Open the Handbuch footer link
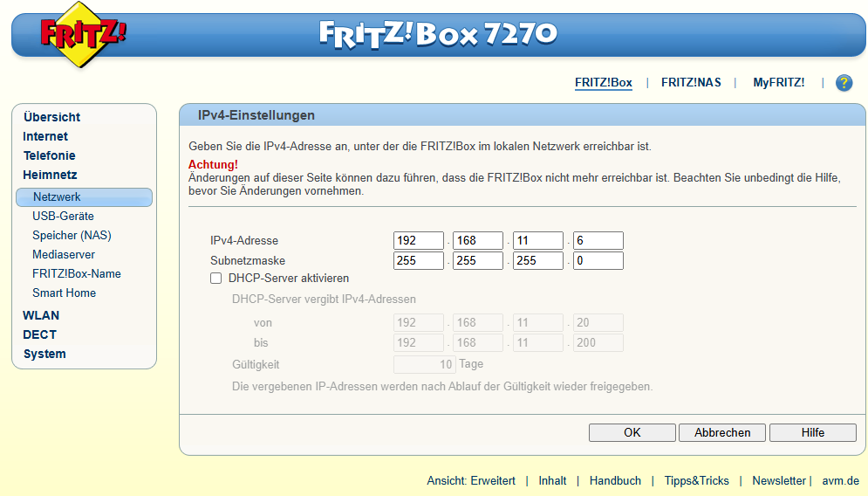This screenshot has height=496, width=868. pos(615,481)
